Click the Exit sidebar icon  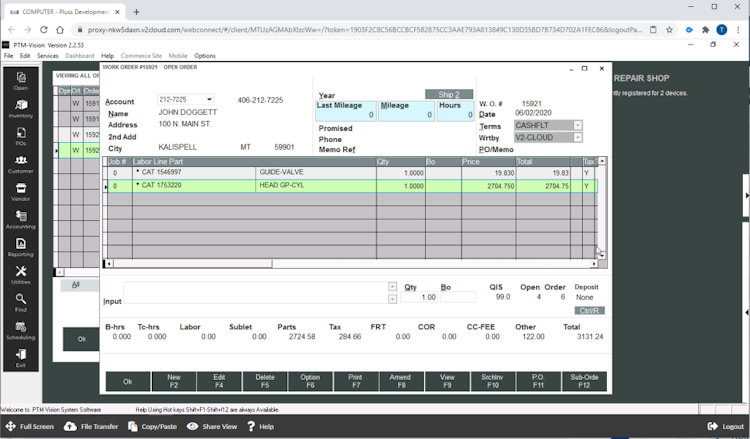click(21, 358)
